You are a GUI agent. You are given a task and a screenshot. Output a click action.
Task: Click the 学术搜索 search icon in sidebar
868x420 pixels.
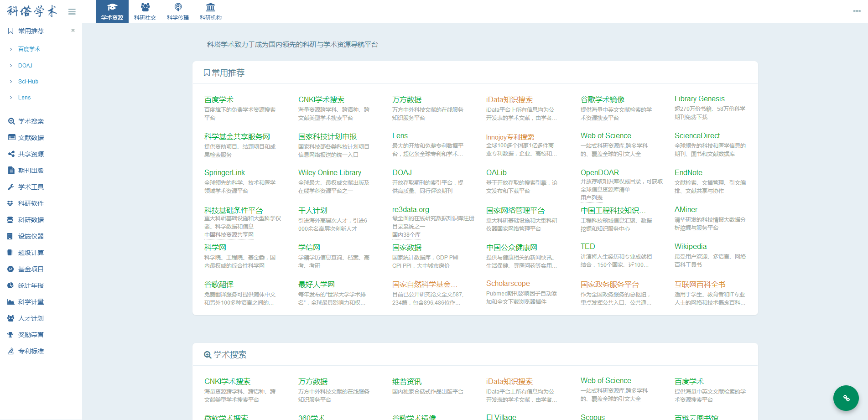click(11, 121)
